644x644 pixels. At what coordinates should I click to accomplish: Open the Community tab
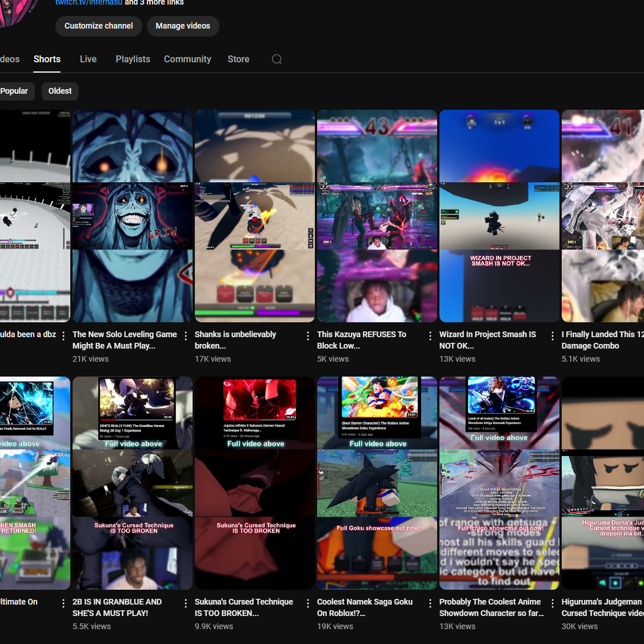click(187, 59)
